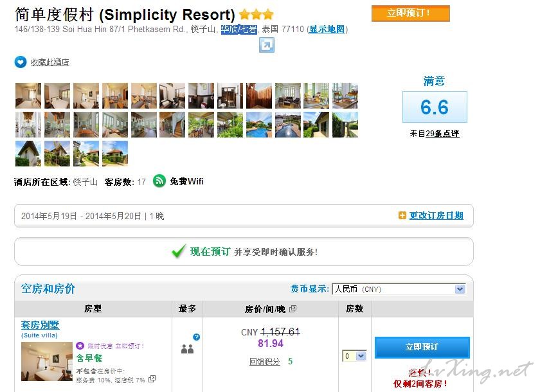
Task: Click the crossed-out price 1,157.61
Action: [x=280, y=332]
